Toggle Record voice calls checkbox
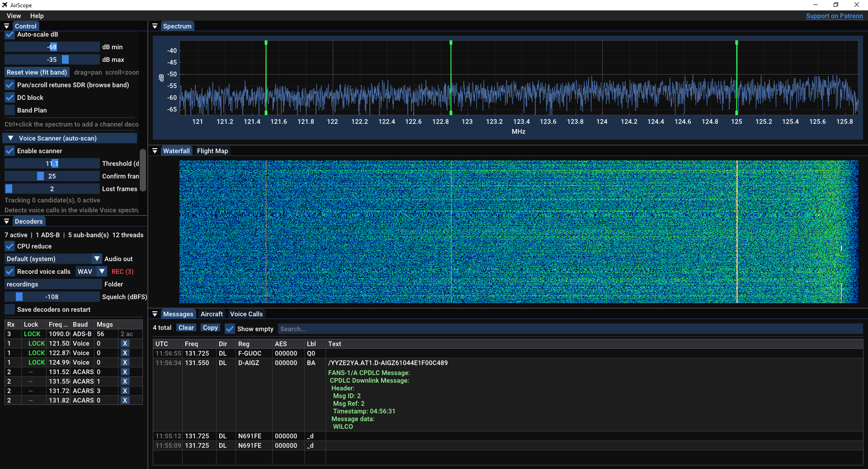Screen dimensions: 868x469 (9, 272)
